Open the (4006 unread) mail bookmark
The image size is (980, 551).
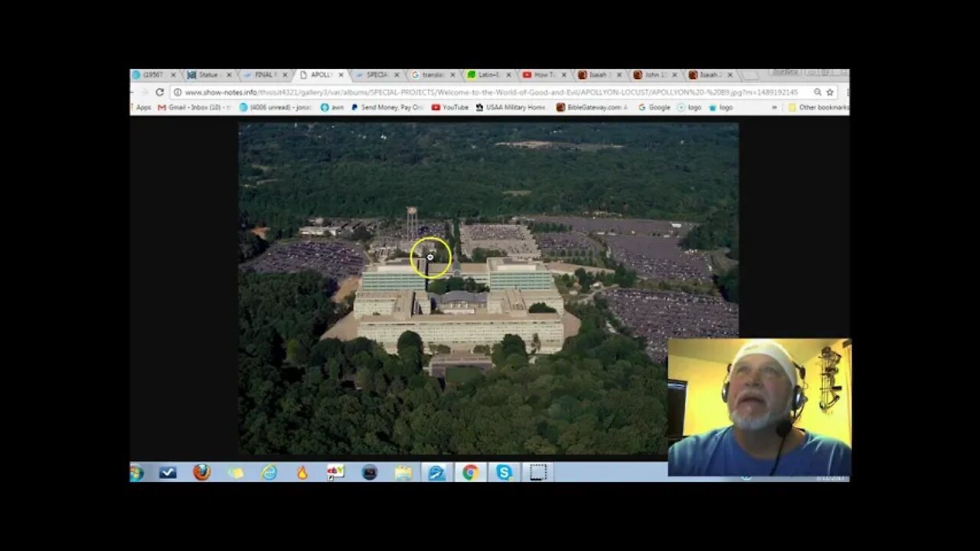point(276,108)
